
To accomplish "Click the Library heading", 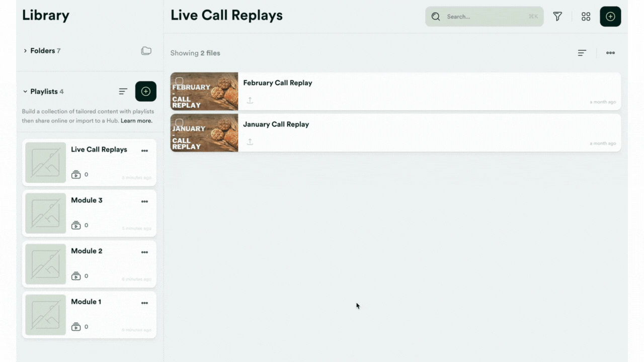I will click(x=46, y=16).
